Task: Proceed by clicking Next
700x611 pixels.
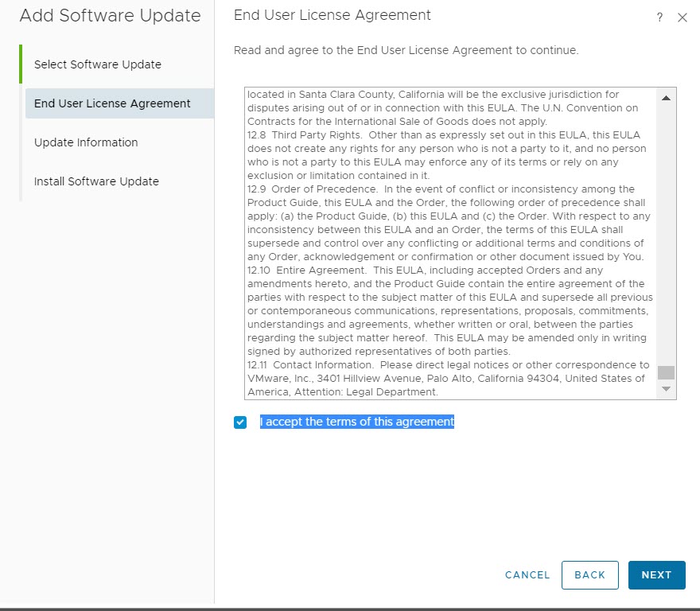Action: click(x=656, y=575)
